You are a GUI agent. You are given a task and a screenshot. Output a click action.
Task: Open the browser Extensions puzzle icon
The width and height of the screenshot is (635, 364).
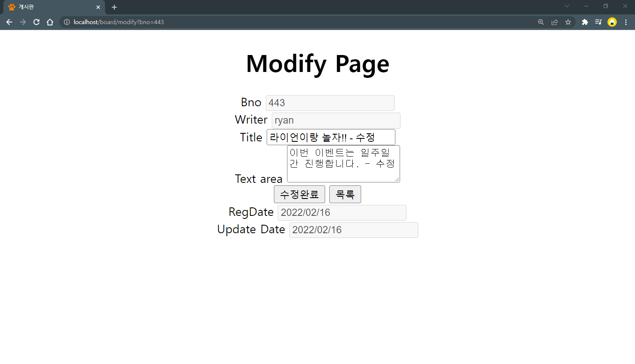point(585,22)
